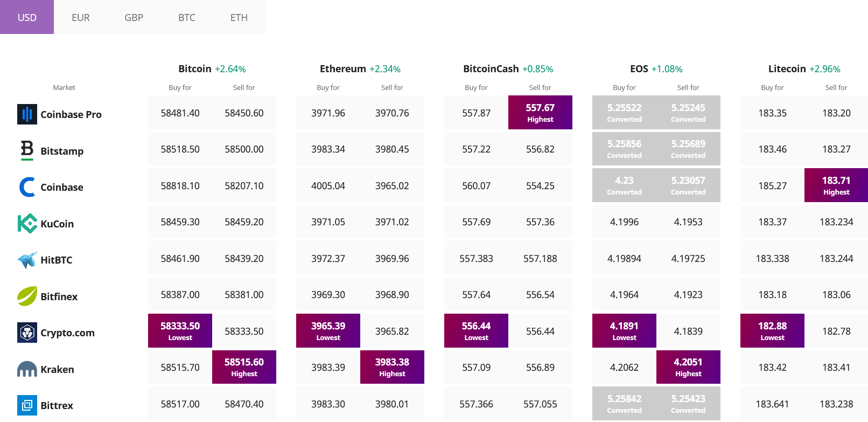Viewport: 868px width, 422px height.
Task: Click EOS Lowest buy price 4.1891
Action: pyautogui.click(x=624, y=330)
